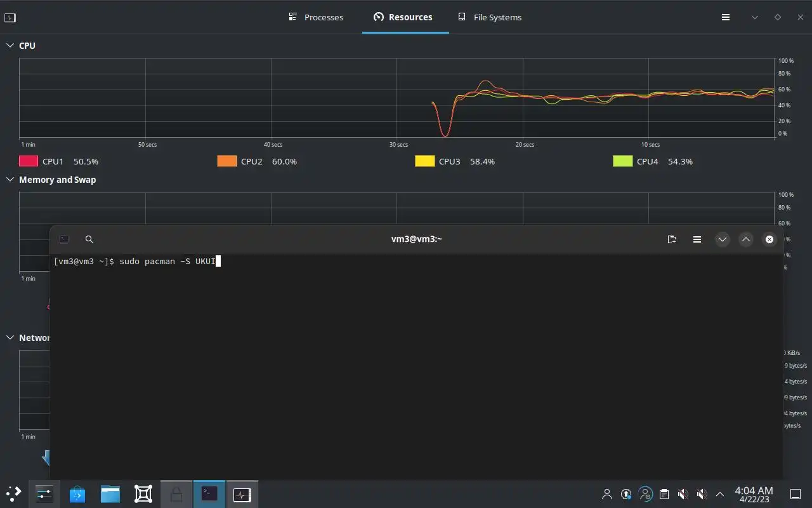Switch to the terminal taskbar entry

[209, 493]
